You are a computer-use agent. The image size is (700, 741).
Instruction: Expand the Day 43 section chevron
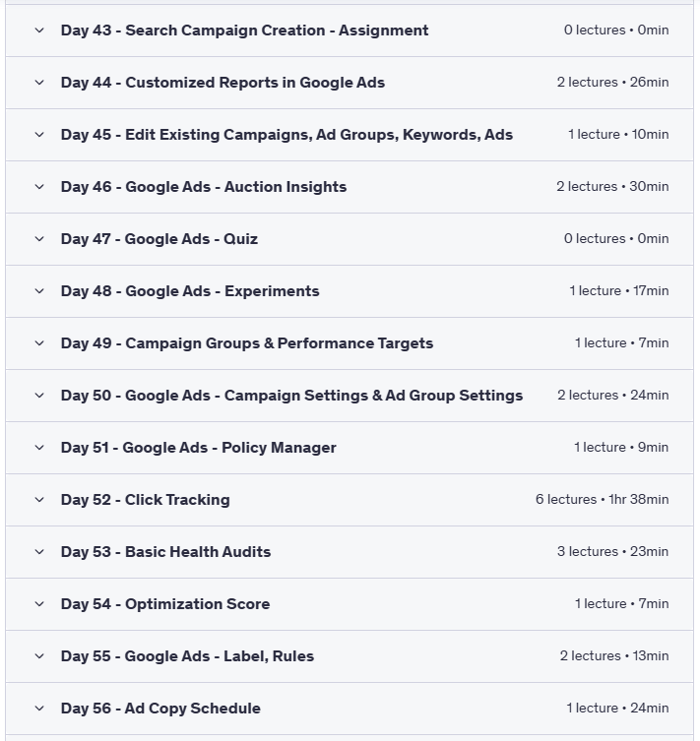(x=39, y=31)
